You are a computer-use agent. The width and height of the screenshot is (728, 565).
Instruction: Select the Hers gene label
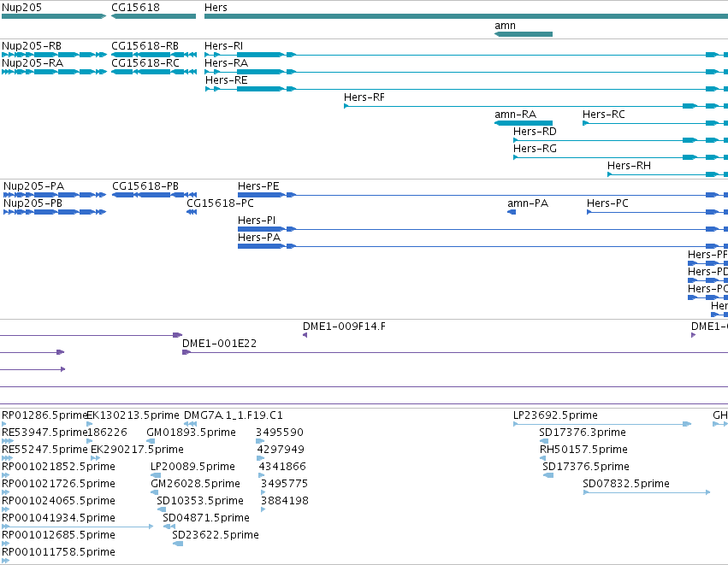click(216, 8)
